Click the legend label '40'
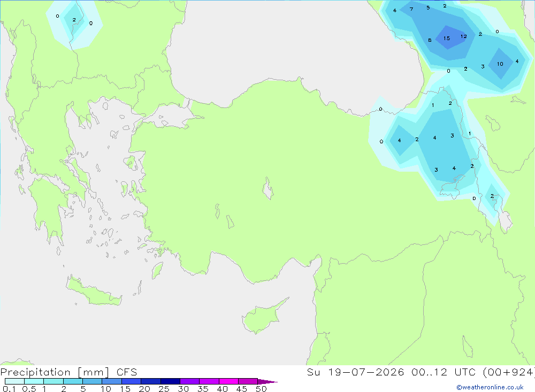 coord(222,389)
